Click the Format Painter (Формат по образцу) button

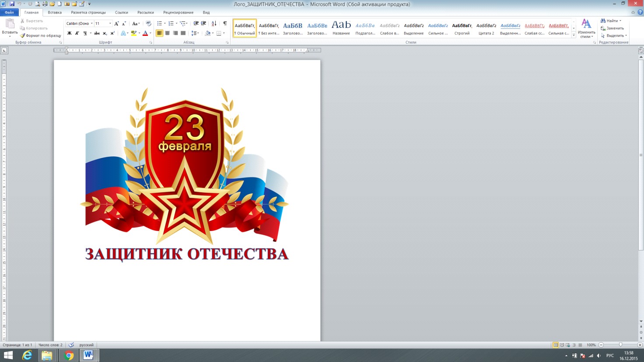click(x=41, y=35)
